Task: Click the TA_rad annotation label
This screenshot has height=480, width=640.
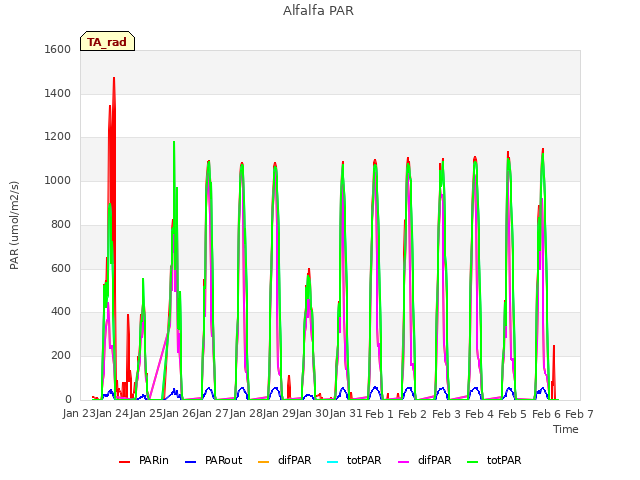Action: (x=107, y=41)
